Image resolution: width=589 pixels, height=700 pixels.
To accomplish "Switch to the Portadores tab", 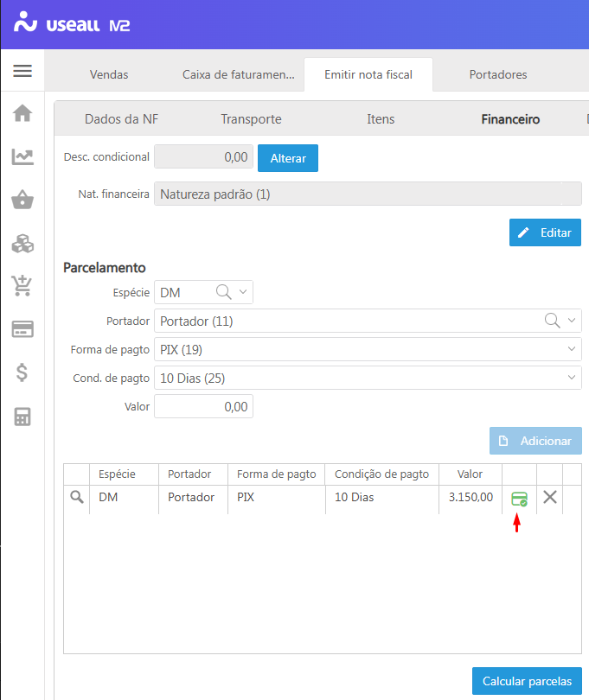I will (x=498, y=74).
